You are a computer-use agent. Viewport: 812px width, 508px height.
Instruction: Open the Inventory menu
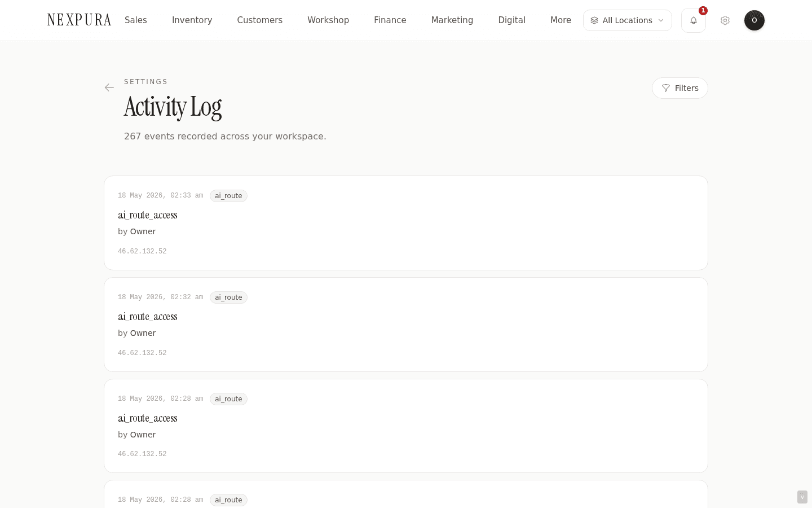tap(192, 20)
